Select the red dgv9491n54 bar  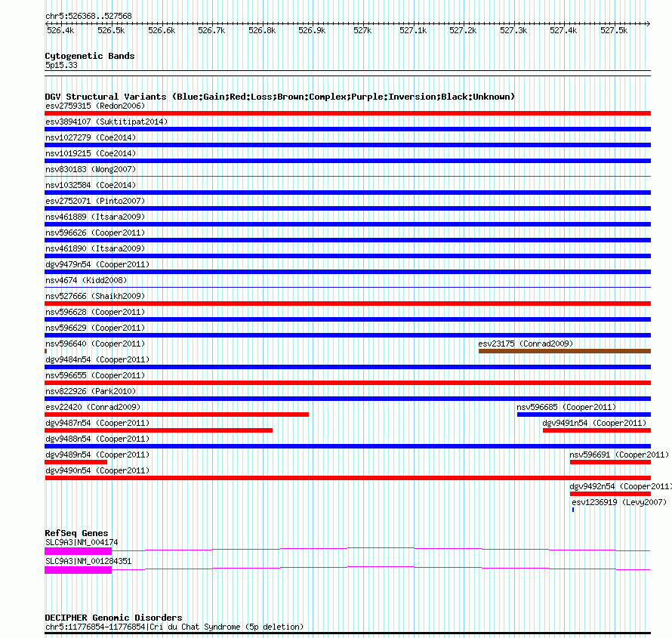click(597, 430)
